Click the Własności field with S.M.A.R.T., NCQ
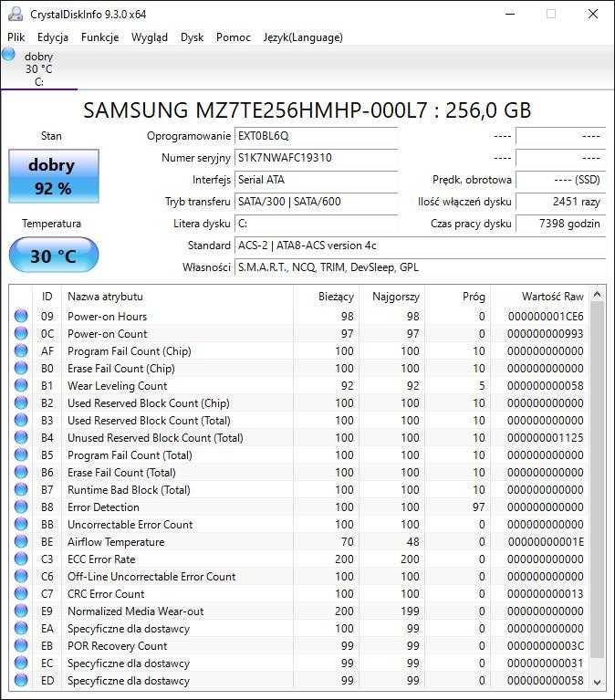The height and width of the screenshot is (700, 615). [420, 267]
